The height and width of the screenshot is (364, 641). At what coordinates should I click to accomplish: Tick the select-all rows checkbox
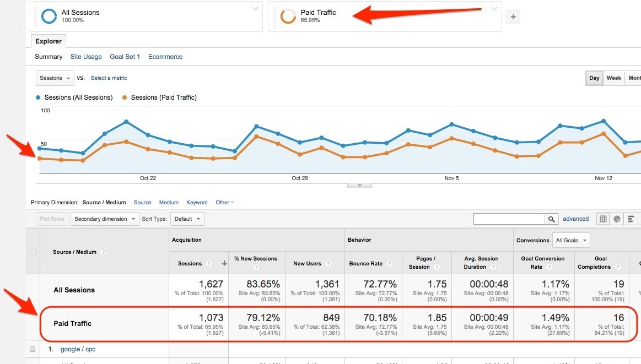[x=33, y=251]
